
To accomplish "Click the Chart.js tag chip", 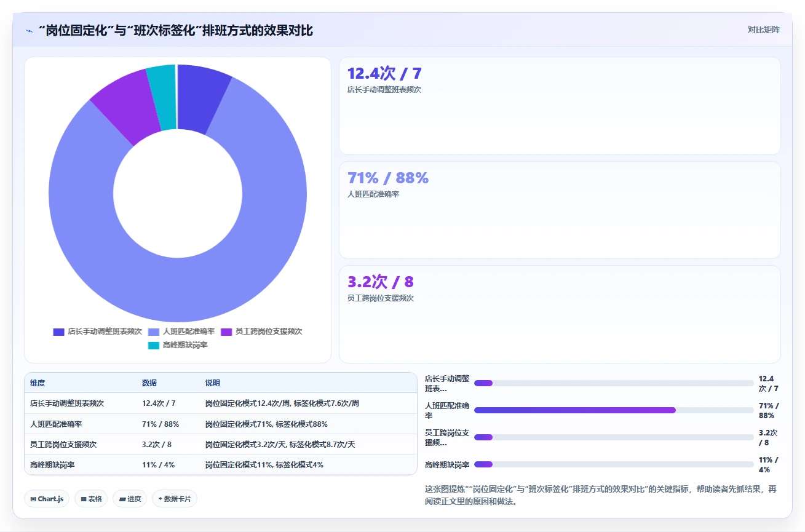I will 47,499.
